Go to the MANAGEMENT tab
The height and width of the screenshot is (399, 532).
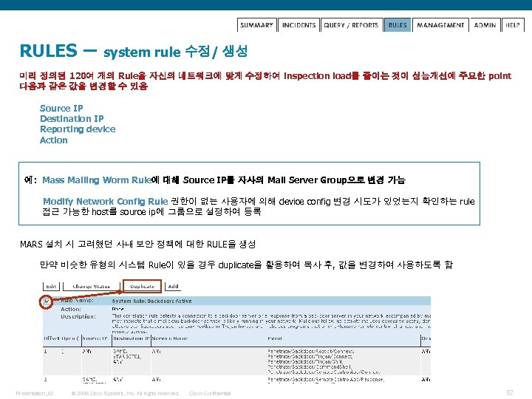tap(440, 25)
